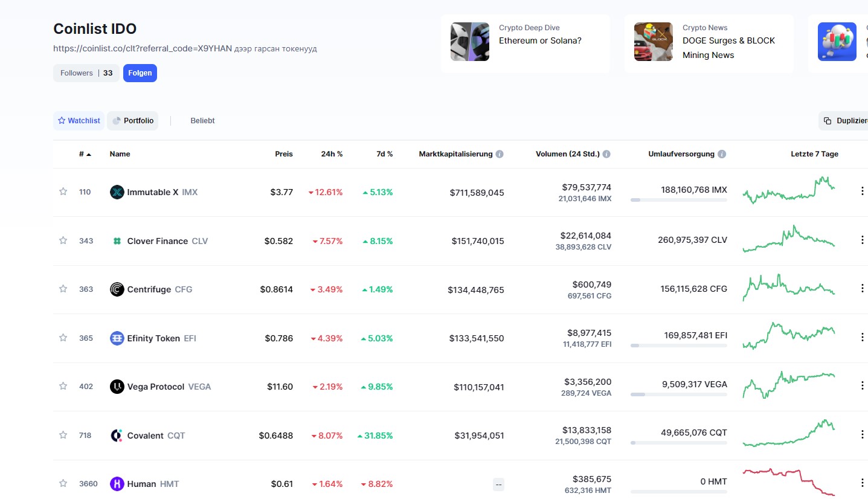This screenshot has height=499, width=868.
Task: Open the Vega Protocol coin link
Action: point(169,387)
